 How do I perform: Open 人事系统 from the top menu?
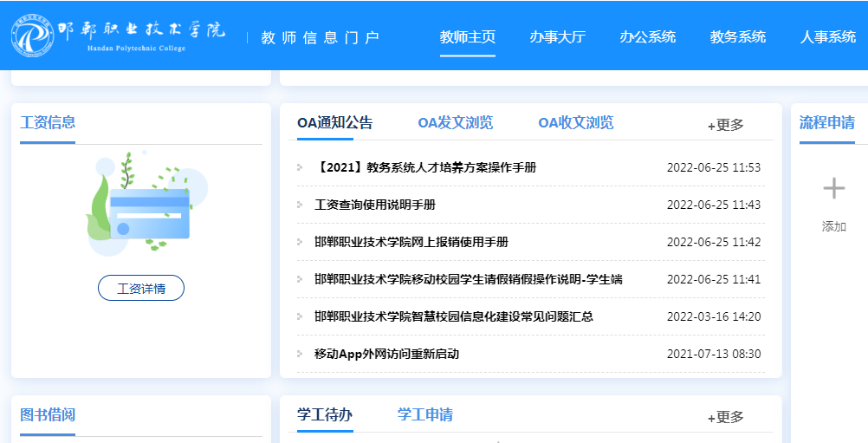[x=828, y=37]
